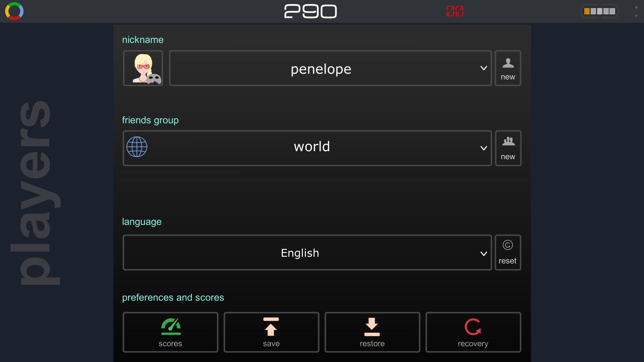Create a new friends group
644x362 pixels.
point(508,148)
